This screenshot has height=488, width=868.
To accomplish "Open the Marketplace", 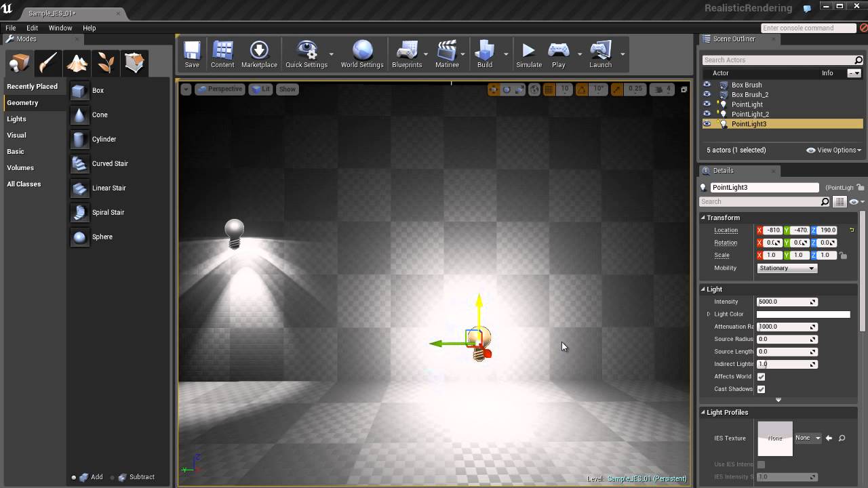I will click(259, 54).
